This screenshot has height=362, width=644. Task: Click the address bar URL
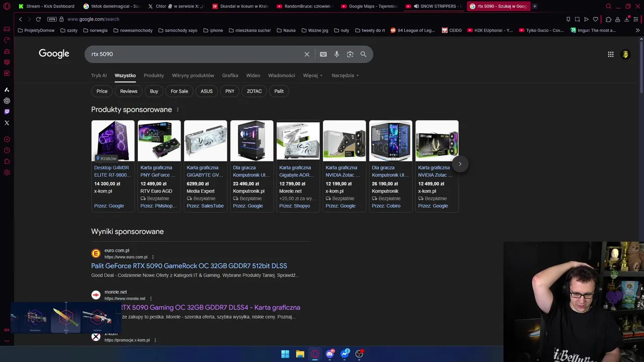(x=93, y=19)
